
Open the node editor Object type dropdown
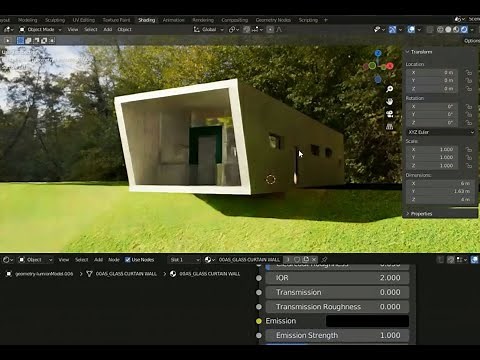pyautogui.click(x=35, y=260)
